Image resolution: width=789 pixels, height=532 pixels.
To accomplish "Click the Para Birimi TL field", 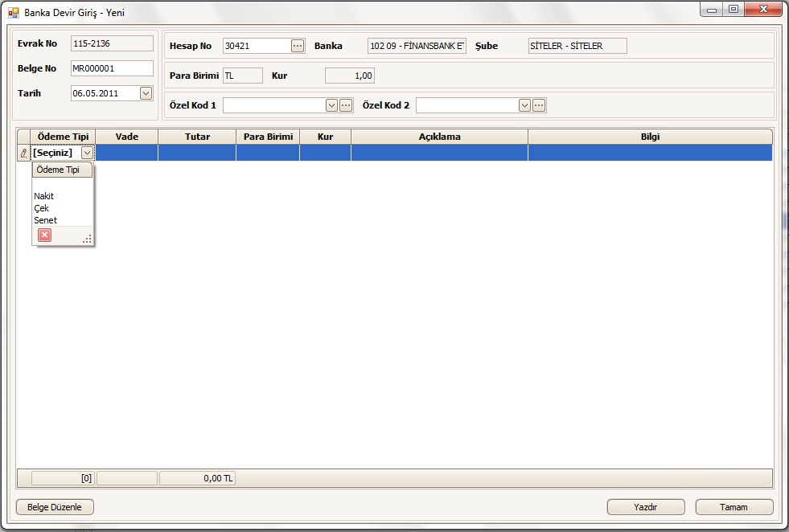I will (243, 76).
